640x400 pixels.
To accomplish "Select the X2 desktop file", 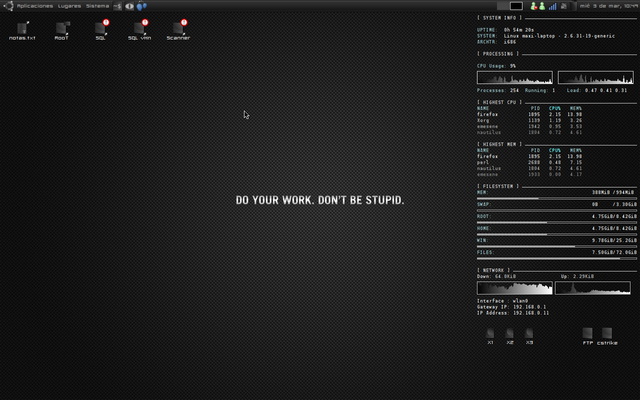I will 510,337.
